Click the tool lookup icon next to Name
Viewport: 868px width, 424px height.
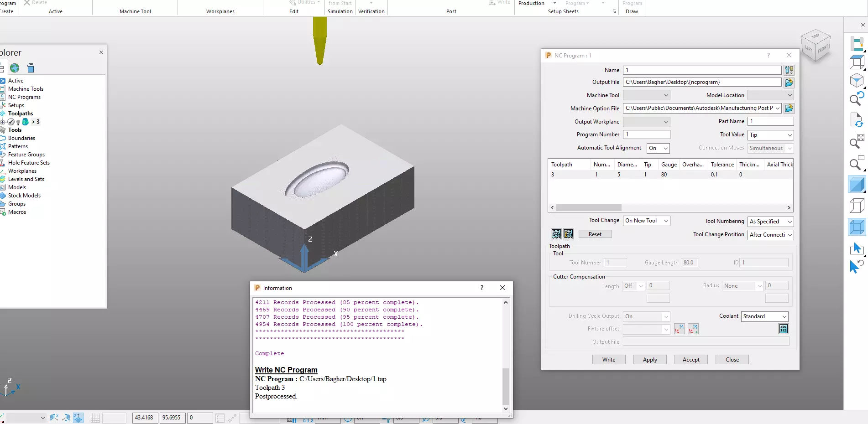coord(789,70)
